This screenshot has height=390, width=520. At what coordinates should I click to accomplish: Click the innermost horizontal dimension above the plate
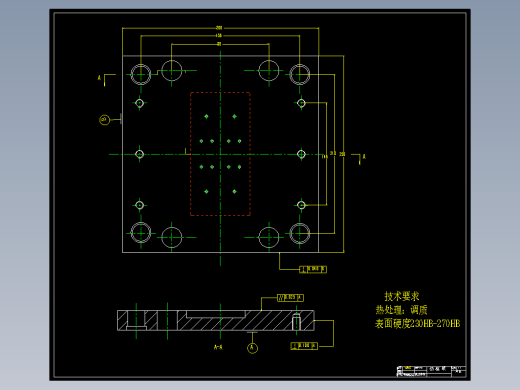point(219,44)
